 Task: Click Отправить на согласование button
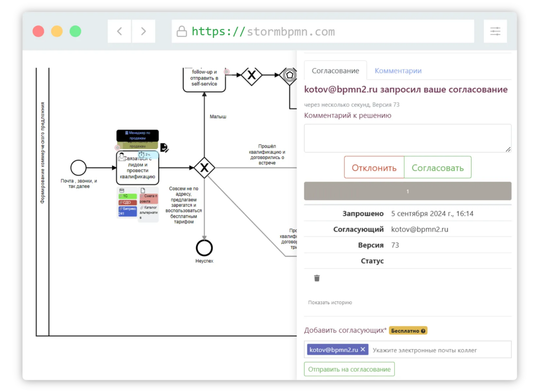[x=349, y=369]
